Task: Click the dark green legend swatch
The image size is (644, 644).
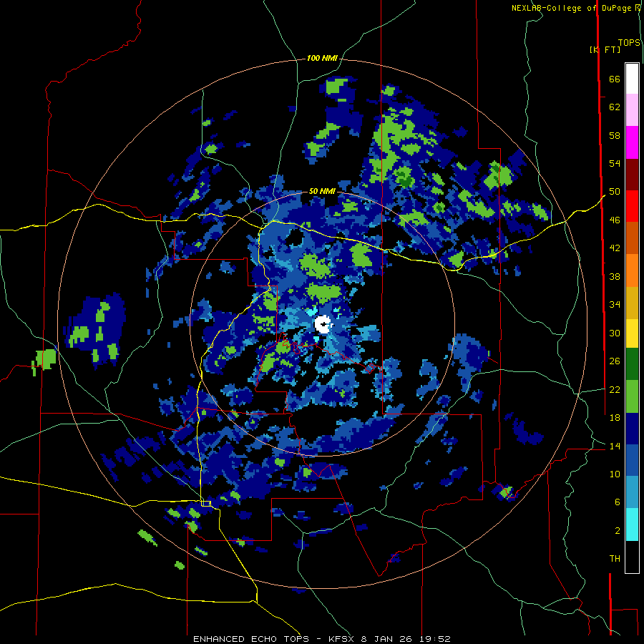Action: coord(632,364)
